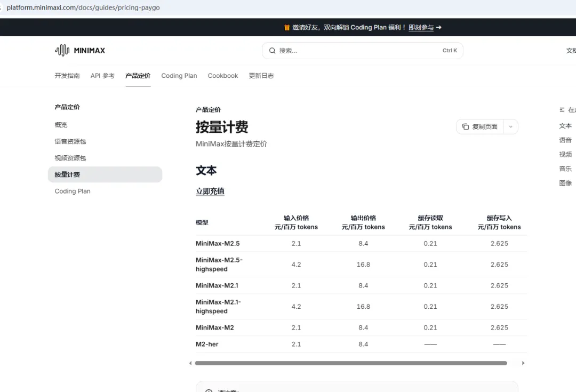
Task: Open the Cookbook tab
Action: coord(222,76)
